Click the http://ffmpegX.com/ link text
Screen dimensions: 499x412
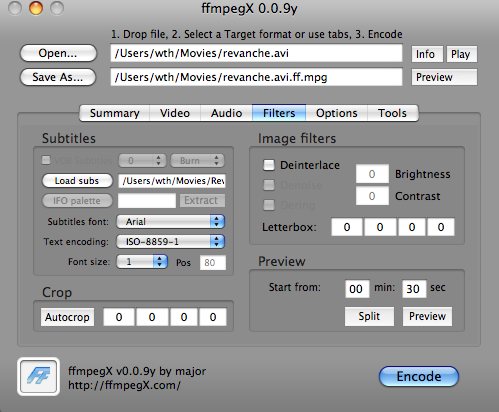(x=124, y=385)
